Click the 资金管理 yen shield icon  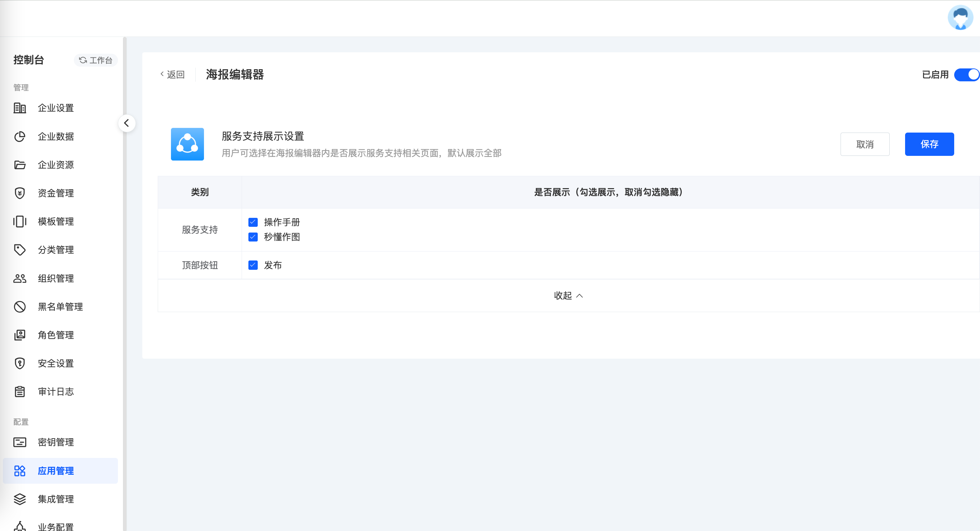click(x=20, y=193)
